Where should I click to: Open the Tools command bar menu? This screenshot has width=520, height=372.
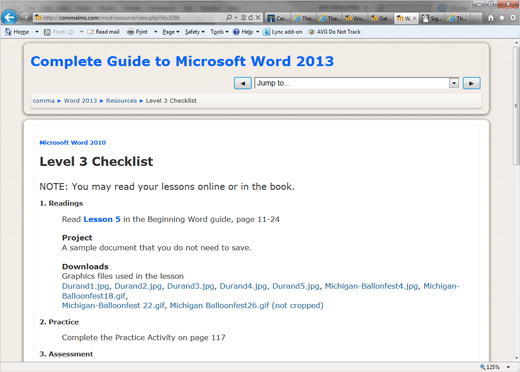(x=219, y=32)
